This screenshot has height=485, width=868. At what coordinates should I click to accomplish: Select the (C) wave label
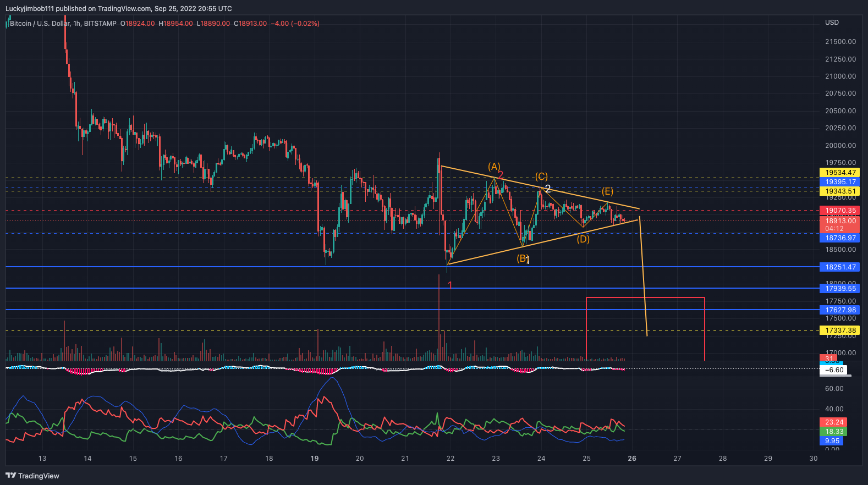tap(541, 177)
